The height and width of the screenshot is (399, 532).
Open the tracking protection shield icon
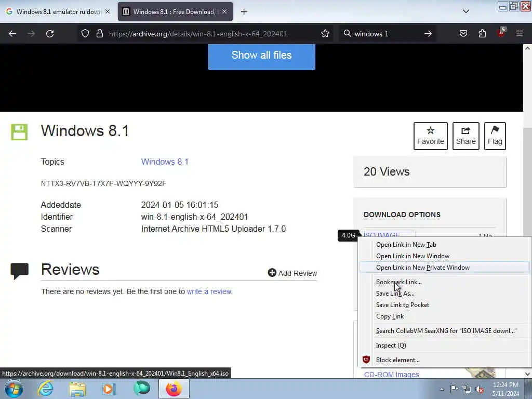[85, 34]
